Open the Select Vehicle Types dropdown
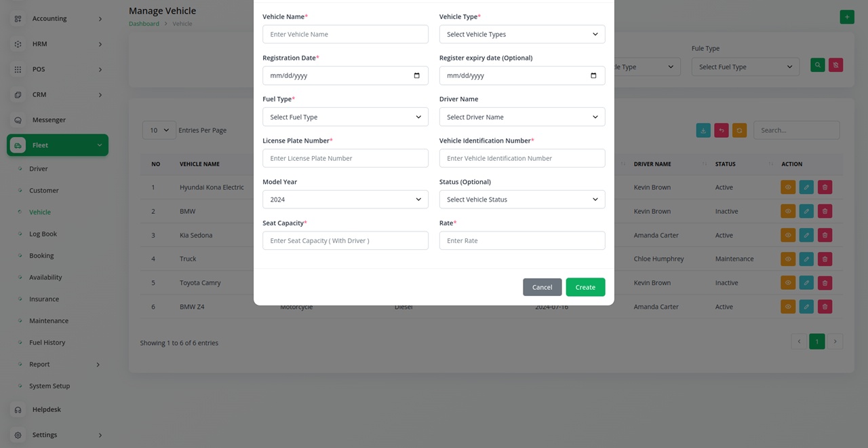 [522, 34]
